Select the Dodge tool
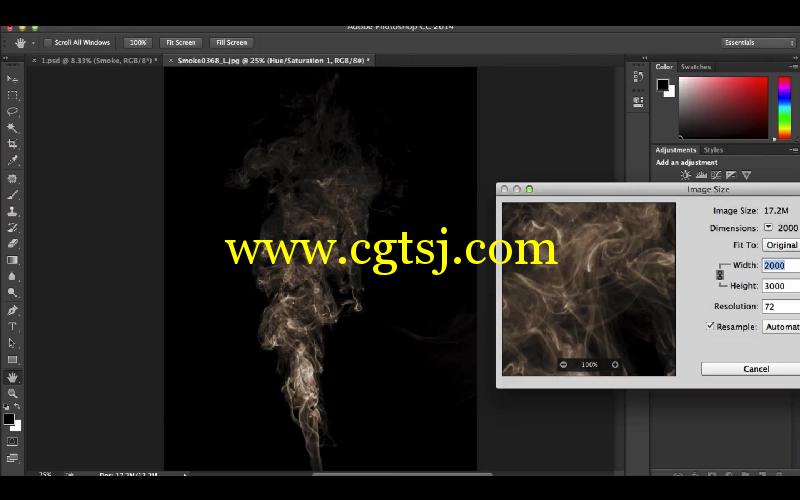Image resolution: width=800 pixels, height=500 pixels. click(x=12, y=292)
